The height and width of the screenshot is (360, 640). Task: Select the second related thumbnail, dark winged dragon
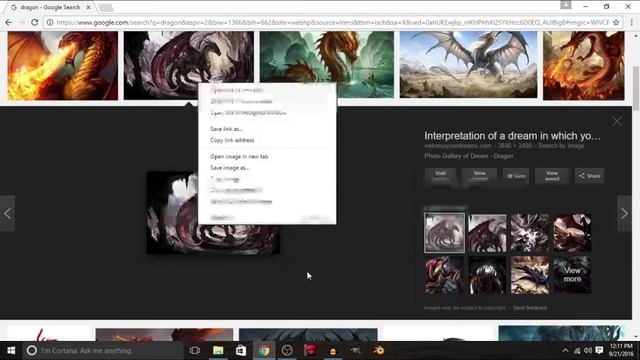(487, 233)
